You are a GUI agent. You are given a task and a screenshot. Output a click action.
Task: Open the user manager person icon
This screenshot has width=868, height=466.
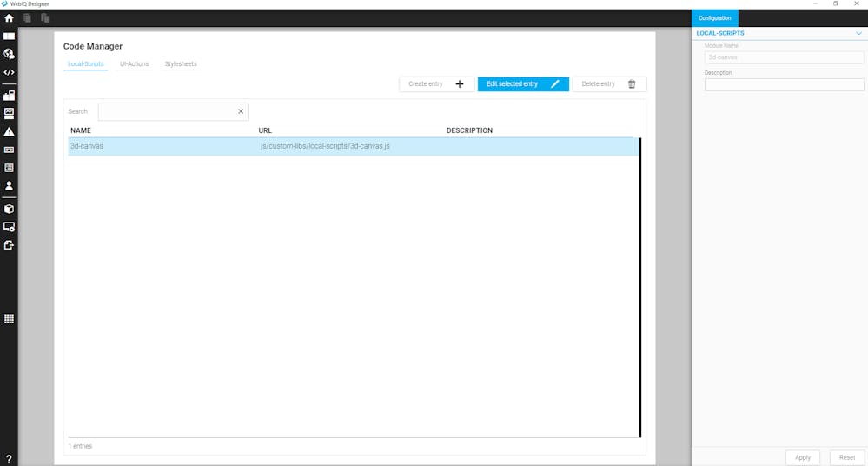tap(9, 186)
